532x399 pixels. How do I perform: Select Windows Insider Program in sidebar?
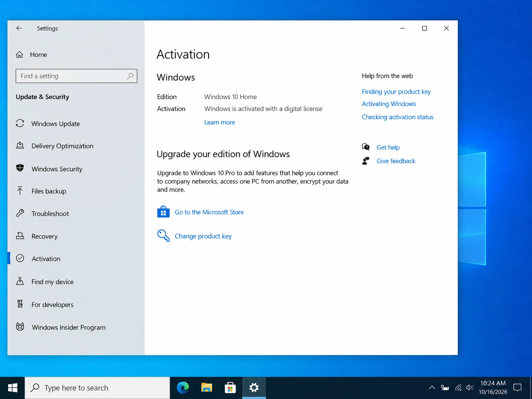pyautogui.click(x=68, y=327)
